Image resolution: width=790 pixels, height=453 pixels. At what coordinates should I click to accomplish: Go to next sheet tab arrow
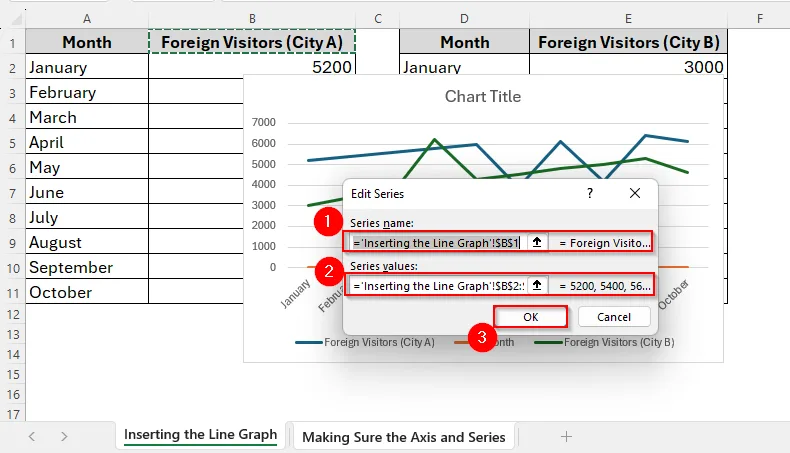point(64,436)
